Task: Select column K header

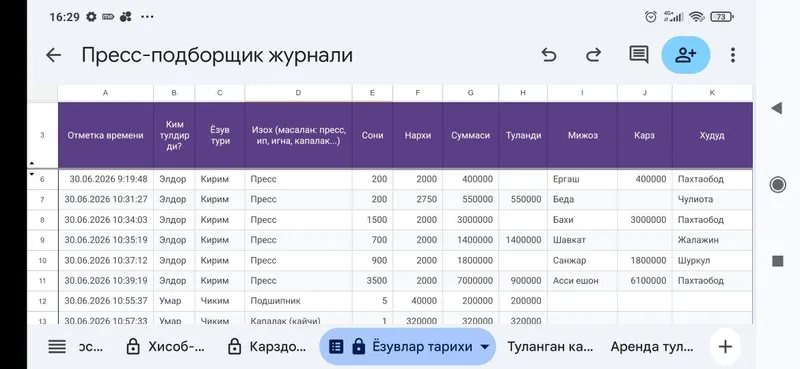Action: point(712,93)
